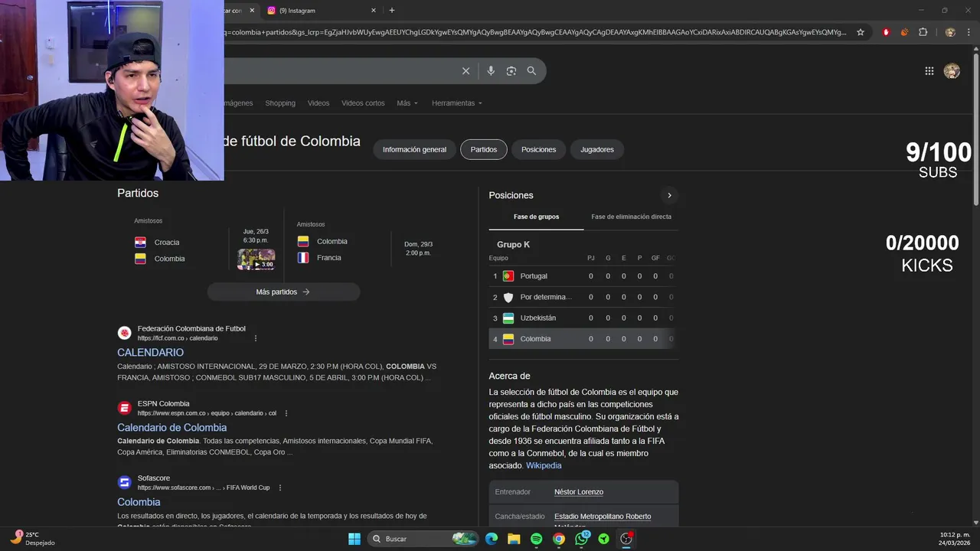Viewport: 980px width, 551px height.
Task: Switch to the Videos results tab
Action: [318, 103]
